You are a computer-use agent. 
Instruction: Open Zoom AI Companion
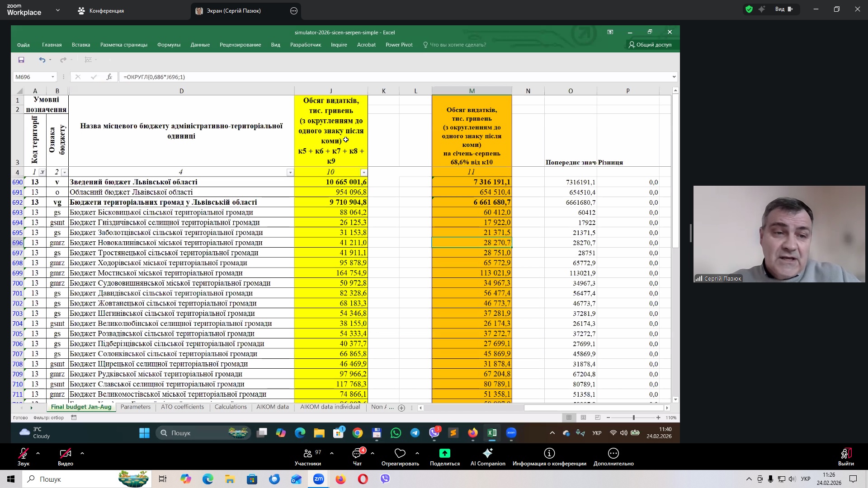click(x=487, y=454)
